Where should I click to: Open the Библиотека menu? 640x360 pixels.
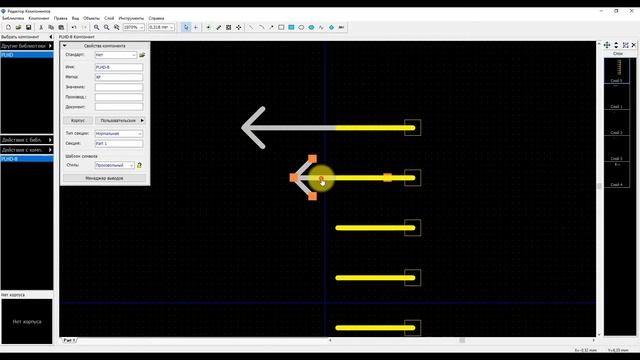point(13,18)
